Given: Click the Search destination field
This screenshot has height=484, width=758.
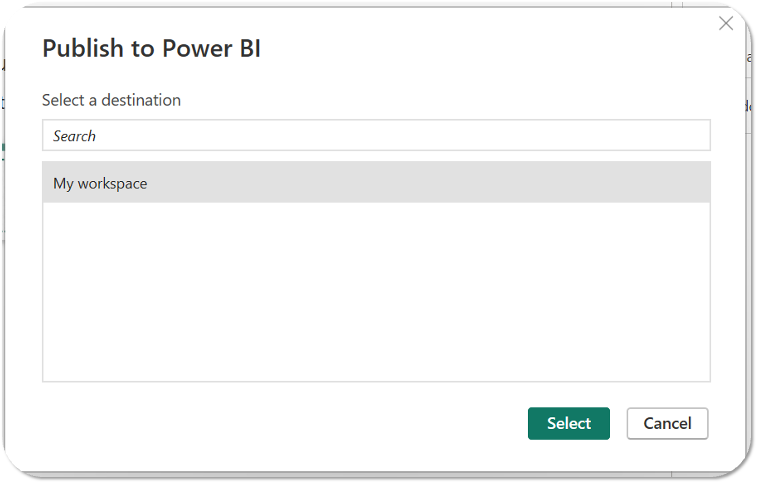Looking at the screenshot, I should (376, 135).
